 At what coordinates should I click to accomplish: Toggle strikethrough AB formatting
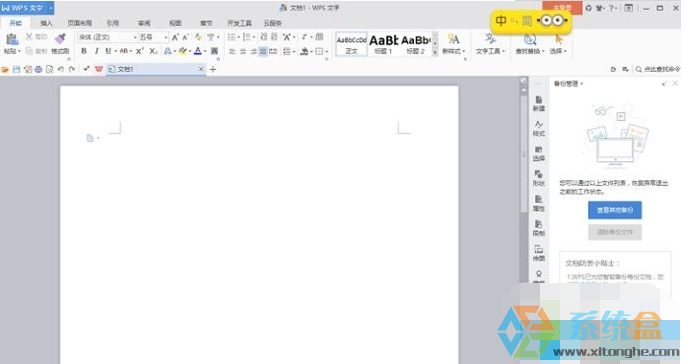point(124,51)
